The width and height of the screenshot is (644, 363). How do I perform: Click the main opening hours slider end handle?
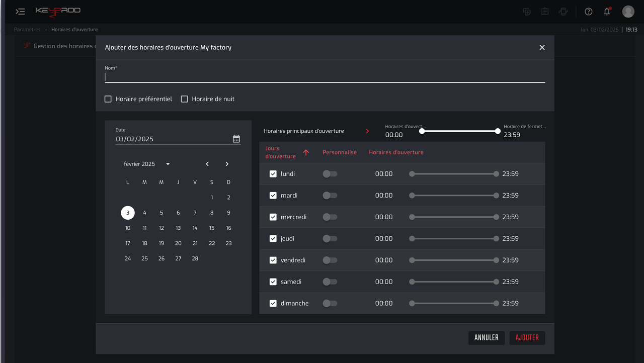pyautogui.click(x=498, y=131)
